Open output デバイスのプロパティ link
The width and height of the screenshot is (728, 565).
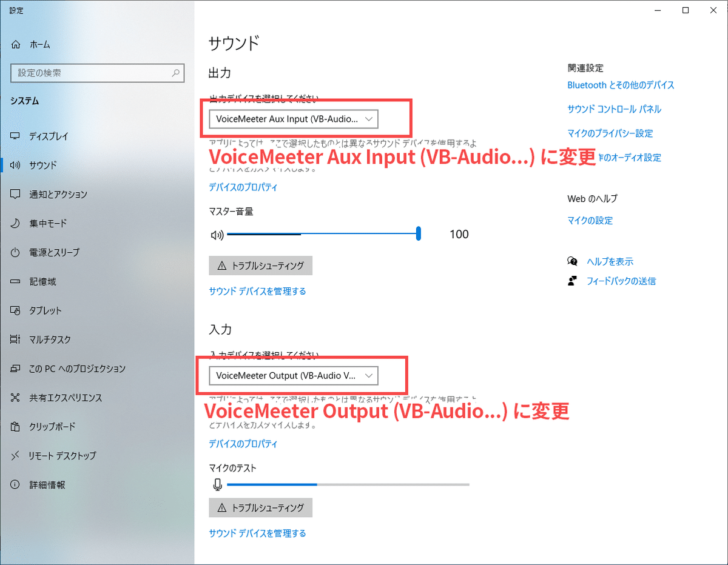[x=243, y=187]
